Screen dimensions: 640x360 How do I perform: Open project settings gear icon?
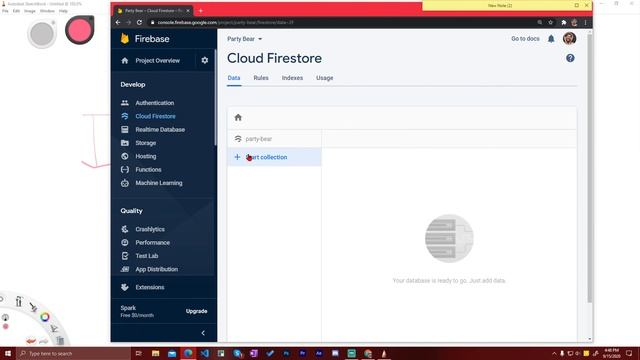pyautogui.click(x=204, y=60)
